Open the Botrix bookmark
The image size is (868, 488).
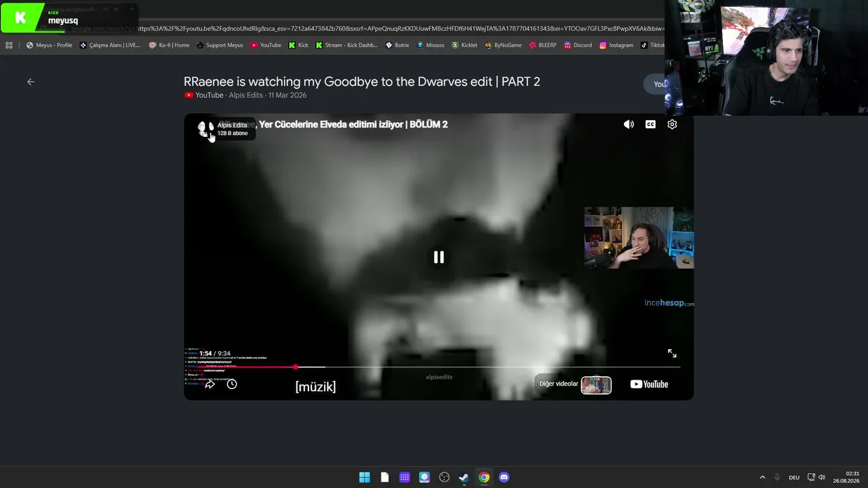tap(397, 45)
